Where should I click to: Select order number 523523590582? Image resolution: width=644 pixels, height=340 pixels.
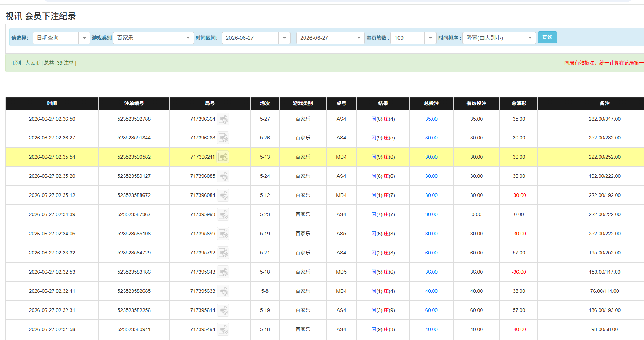tap(134, 157)
